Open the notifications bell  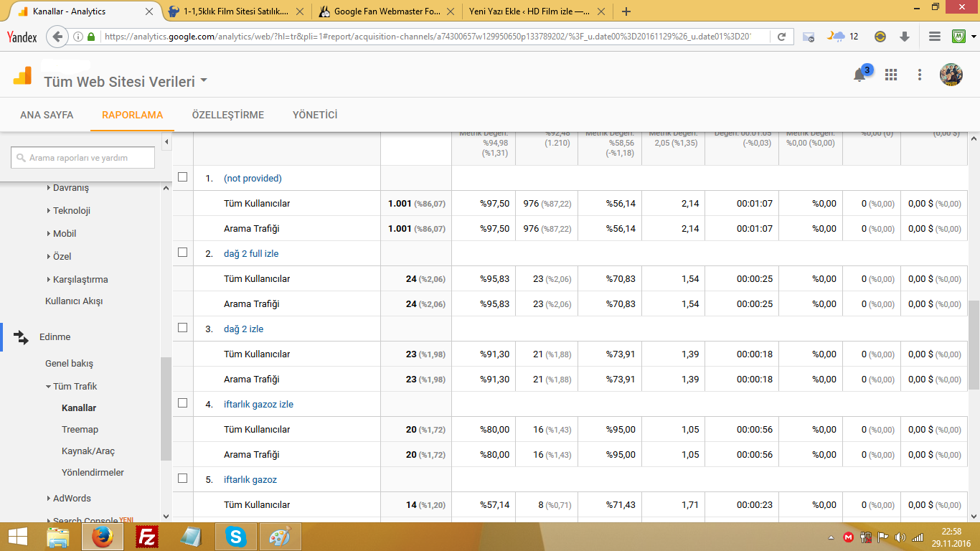point(859,75)
